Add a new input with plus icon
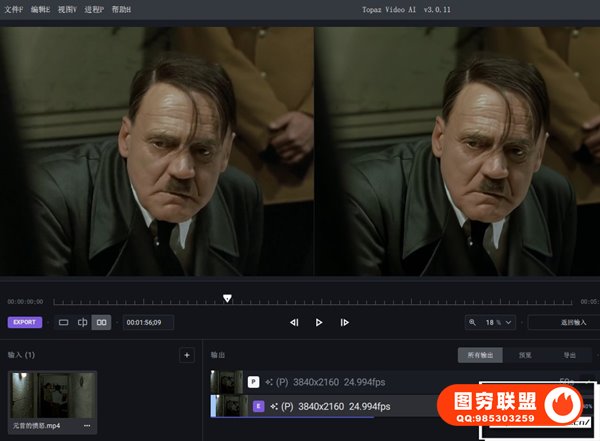This screenshot has width=600, height=441. click(186, 355)
